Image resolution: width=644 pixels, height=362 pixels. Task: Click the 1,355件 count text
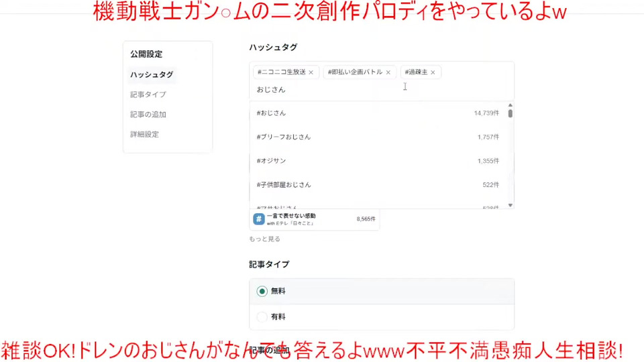point(488,161)
